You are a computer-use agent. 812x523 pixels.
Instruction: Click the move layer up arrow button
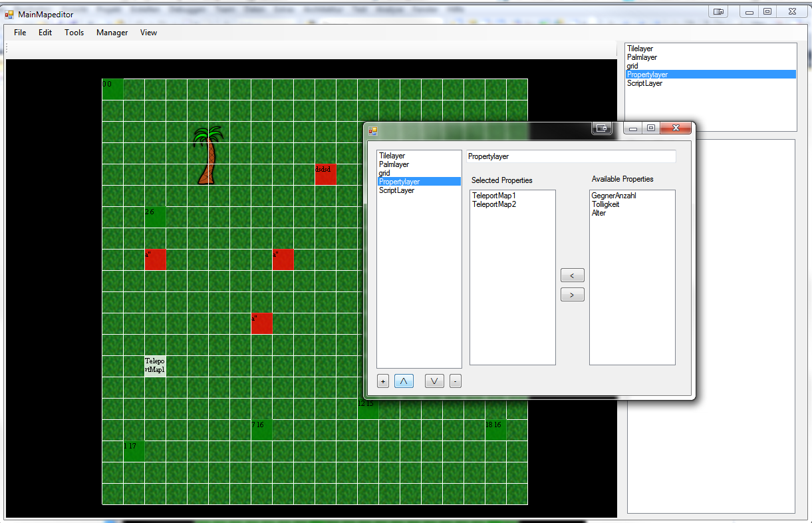[x=404, y=381]
